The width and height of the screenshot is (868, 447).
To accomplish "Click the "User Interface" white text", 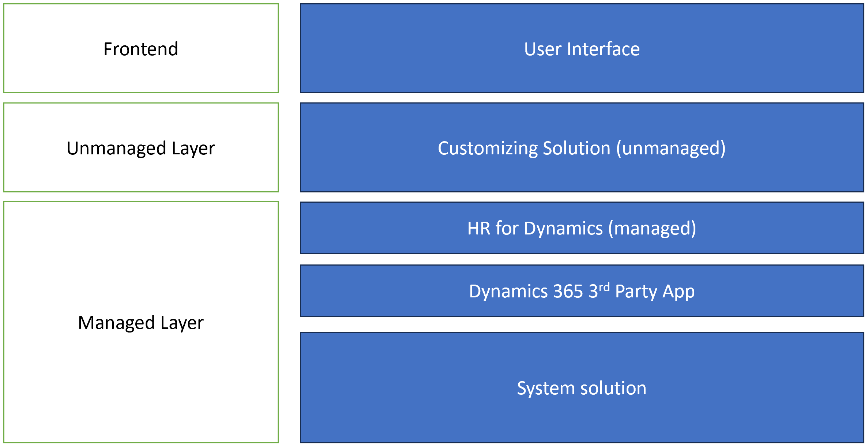I will (582, 49).
